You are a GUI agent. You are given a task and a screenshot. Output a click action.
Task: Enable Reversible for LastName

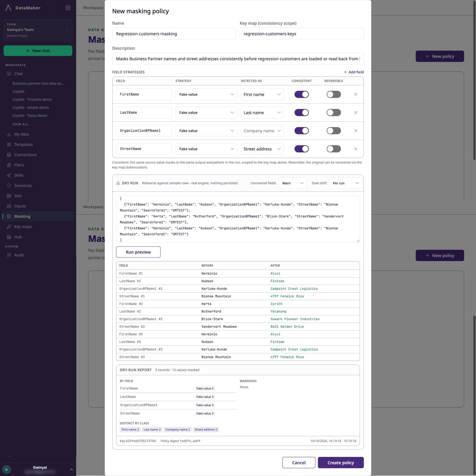[x=334, y=113]
